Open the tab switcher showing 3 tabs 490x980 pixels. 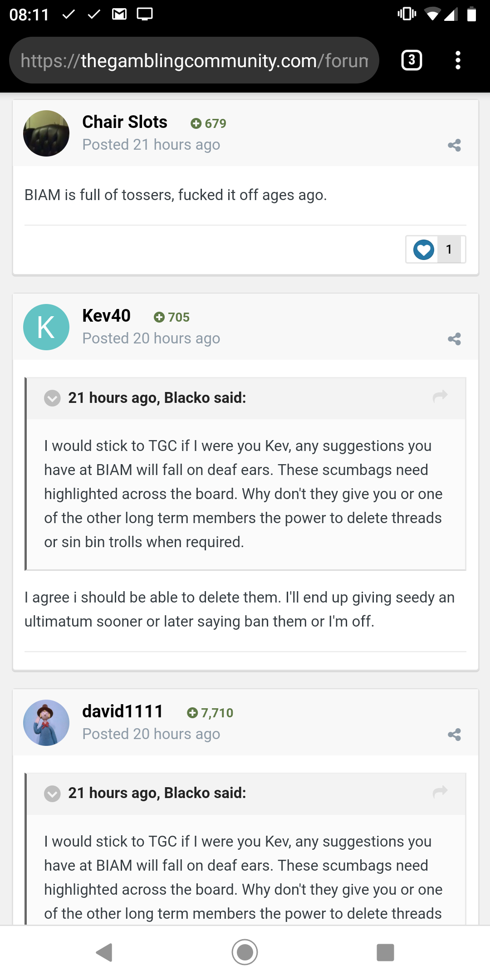(x=412, y=60)
